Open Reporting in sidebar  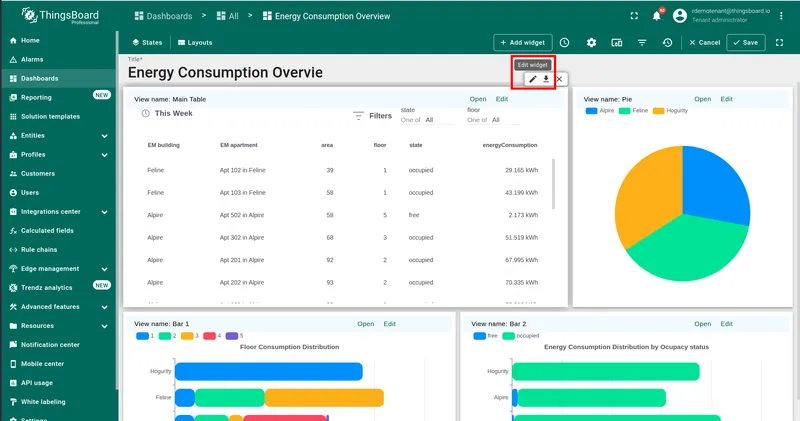tap(59, 97)
